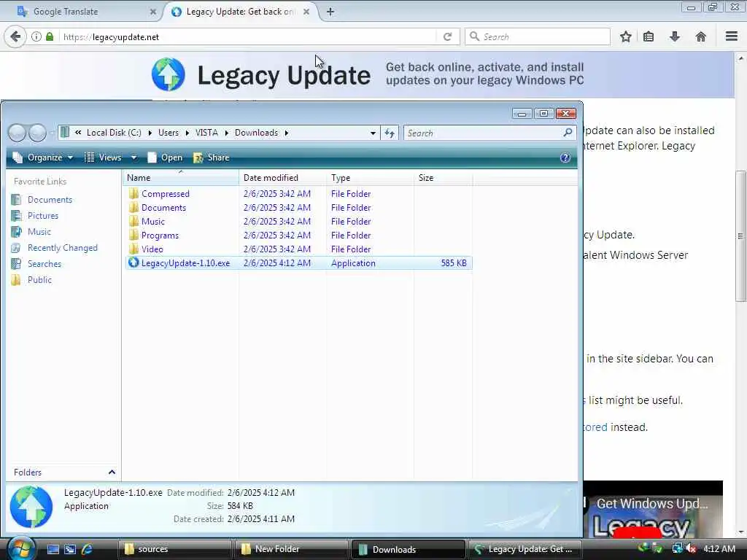Switch to sources taskbar window
The image size is (747, 560).
pyautogui.click(x=175, y=549)
